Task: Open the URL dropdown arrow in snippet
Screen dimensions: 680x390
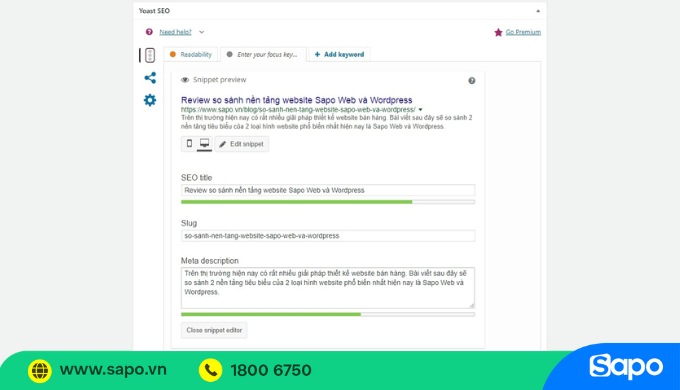Action: coord(420,110)
